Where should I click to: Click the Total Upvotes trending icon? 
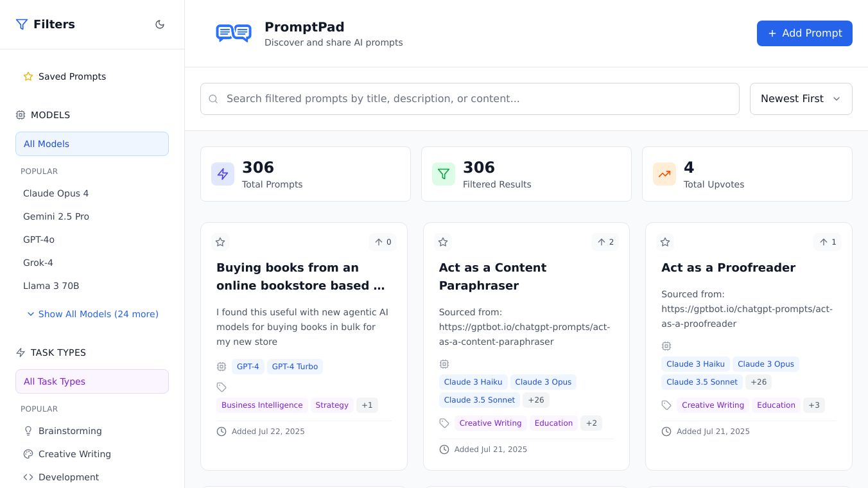tap(664, 174)
